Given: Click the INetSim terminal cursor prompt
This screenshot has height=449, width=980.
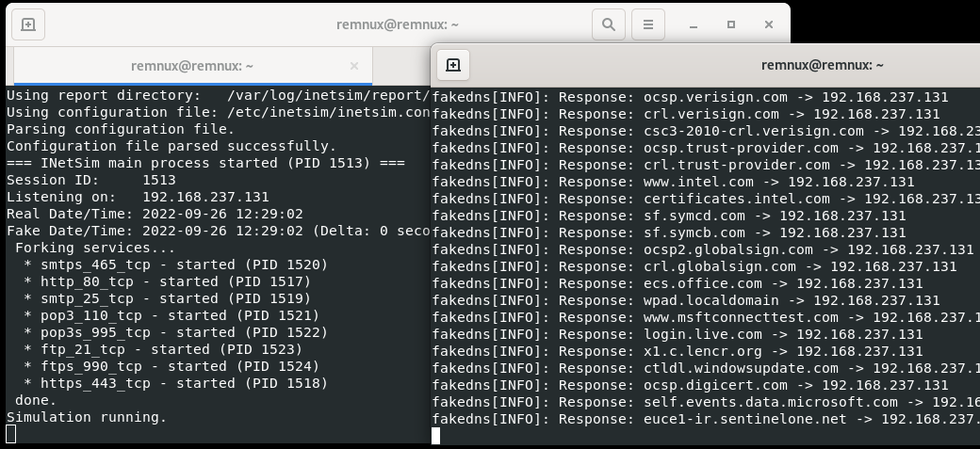Looking at the screenshot, I should [10, 434].
